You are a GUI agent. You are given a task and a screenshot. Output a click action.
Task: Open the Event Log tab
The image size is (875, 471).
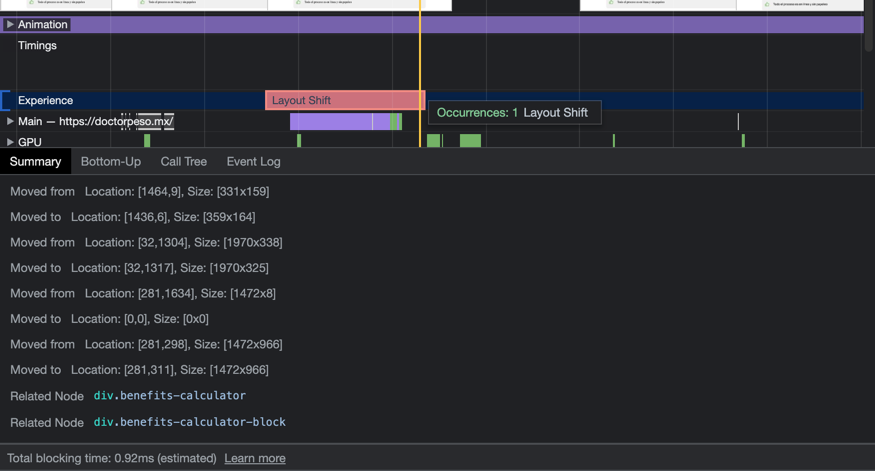pyautogui.click(x=253, y=162)
